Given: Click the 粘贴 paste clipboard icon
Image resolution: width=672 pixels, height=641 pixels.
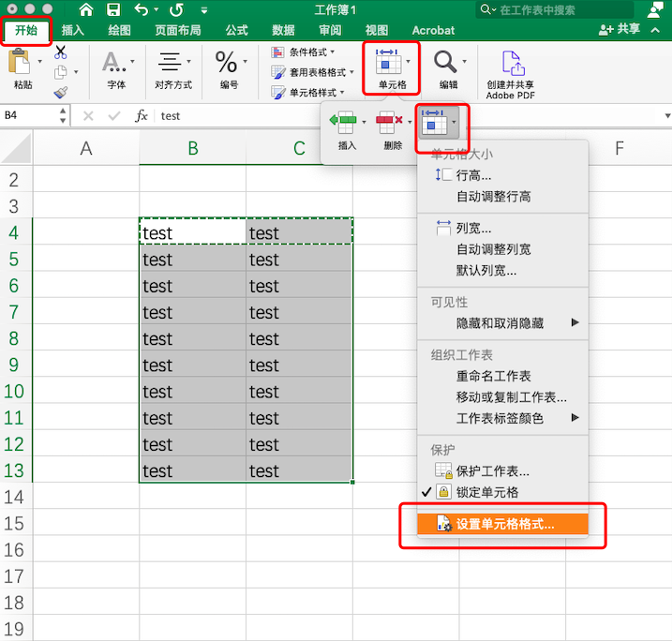Looking at the screenshot, I should 19,61.
